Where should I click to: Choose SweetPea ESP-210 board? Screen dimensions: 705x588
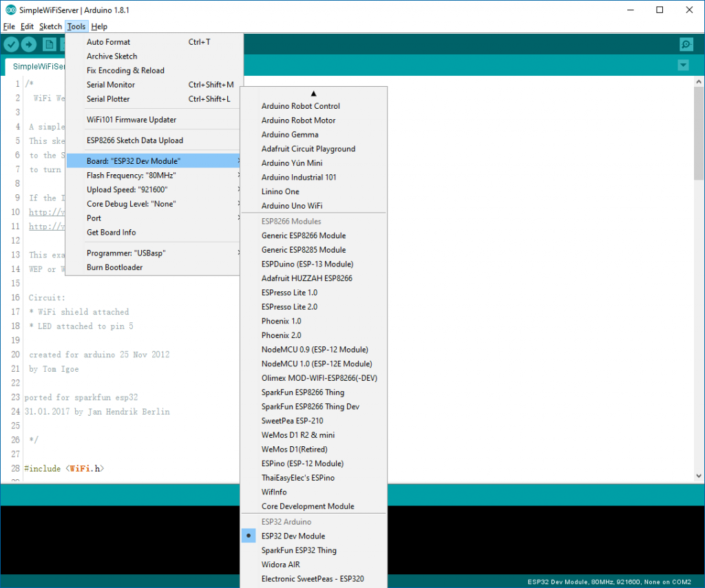(314, 421)
